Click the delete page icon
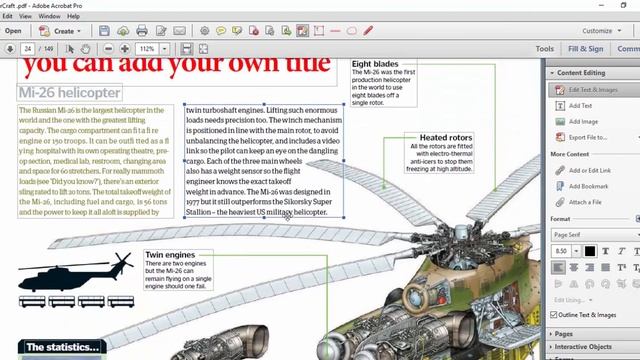The image size is (640, 360). pyautogui.click(x=253, y=31)
